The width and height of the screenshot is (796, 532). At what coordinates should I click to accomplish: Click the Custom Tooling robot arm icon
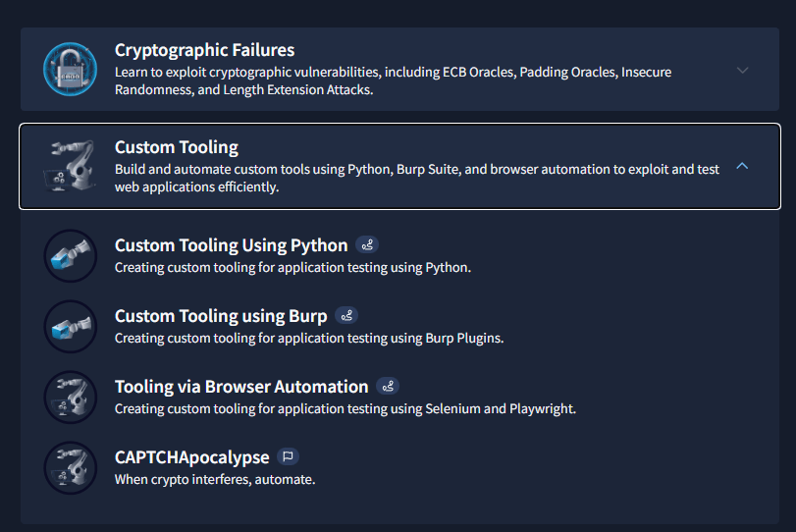71,166
